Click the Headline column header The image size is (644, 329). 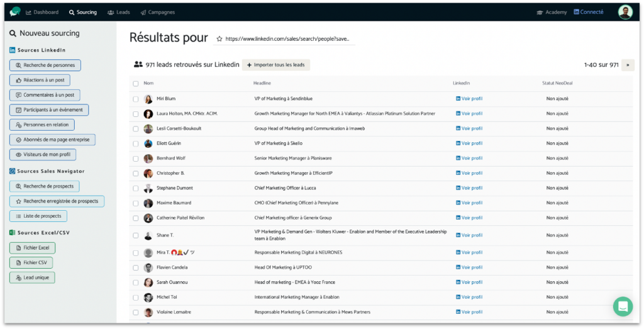(262, 84)
